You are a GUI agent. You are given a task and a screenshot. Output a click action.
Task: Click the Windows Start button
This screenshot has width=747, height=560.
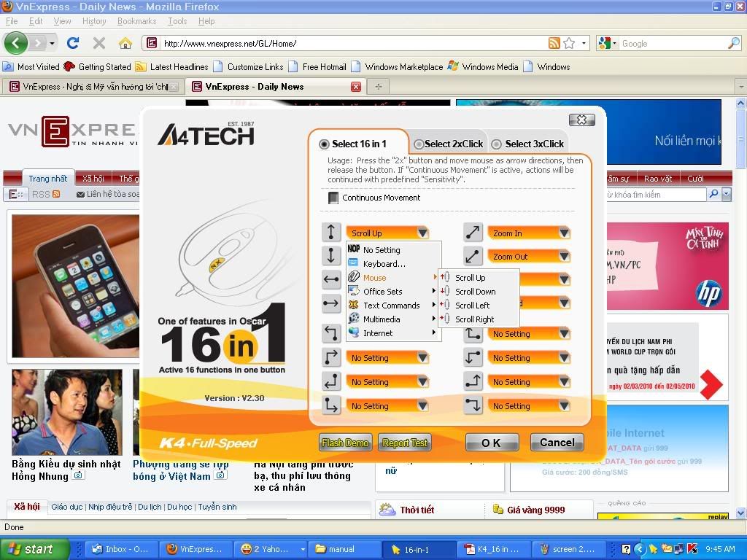pyautogui.click(x=34, y=549)
